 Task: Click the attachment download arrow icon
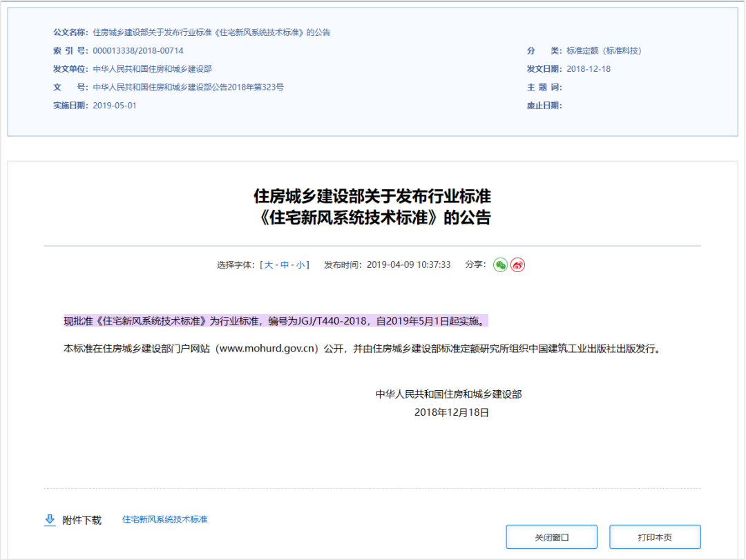pos(50,520)
